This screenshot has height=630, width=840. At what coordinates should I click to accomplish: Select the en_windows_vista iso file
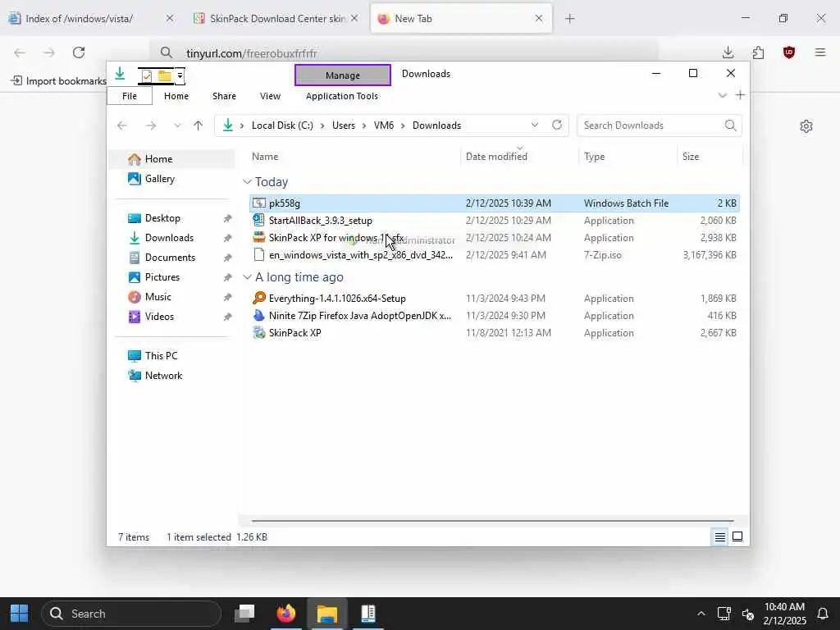click(x=494, y=255)
